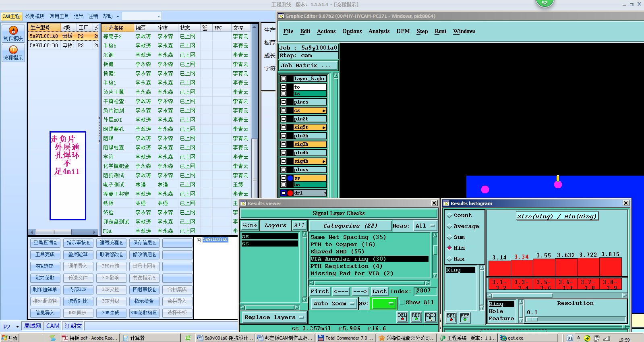Image resolution: width=644 pixels, height=342 pixels.
Task: Click the Q tray icon
Action: pyautogui.click(x=570, y=338)
